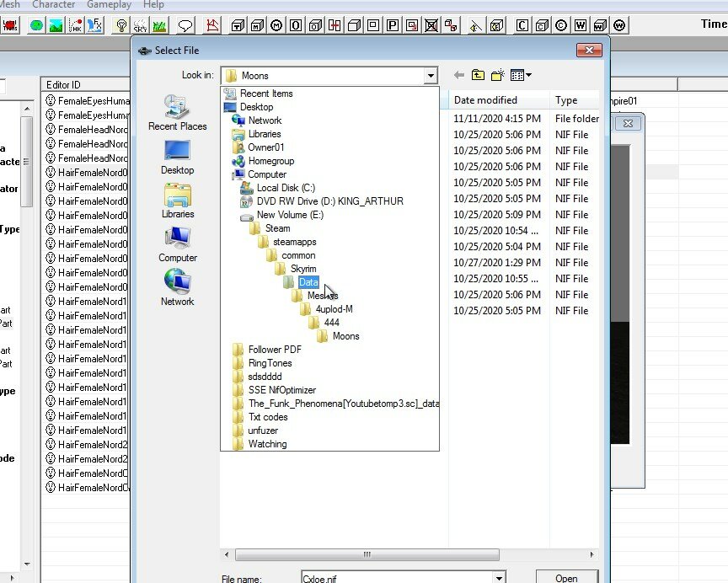
Task: Select Homegroup in the Look in tree
Action: (270, 161)
